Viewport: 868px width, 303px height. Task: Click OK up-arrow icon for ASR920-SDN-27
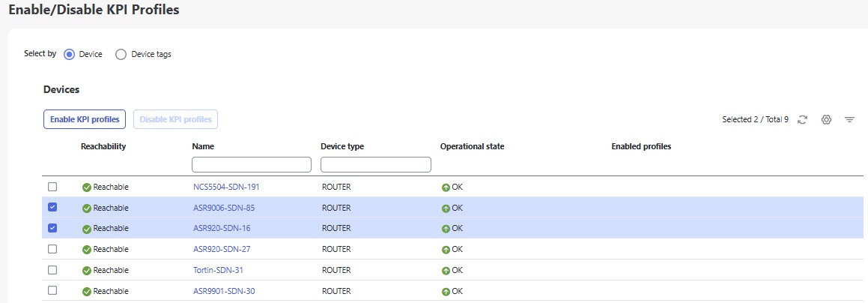point(446,250)
